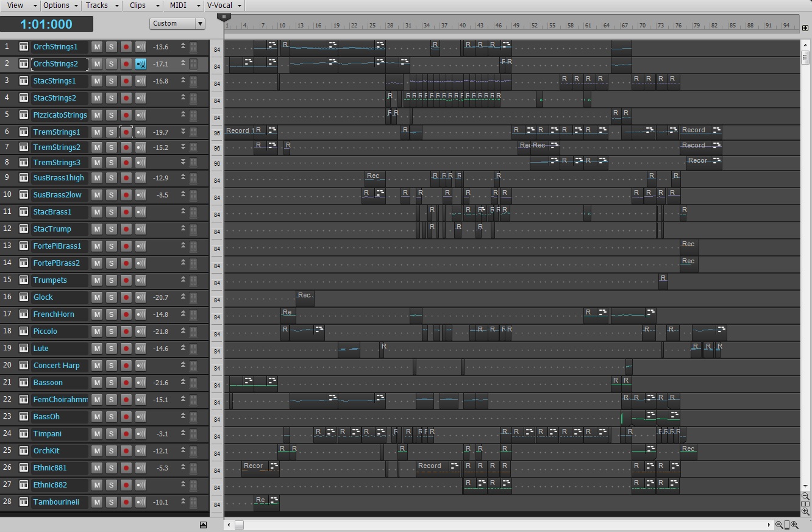Collapse the Piccolo track with its chevron

pyautogui.click(x=183, y=332)
